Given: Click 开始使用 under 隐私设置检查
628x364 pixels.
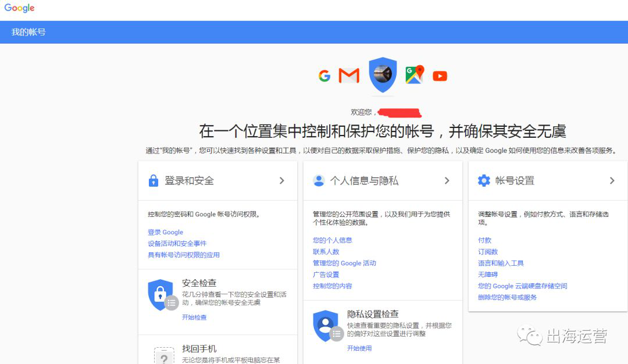Looking at the screenshot, I should pyautogui.click(x=359, y=348).
